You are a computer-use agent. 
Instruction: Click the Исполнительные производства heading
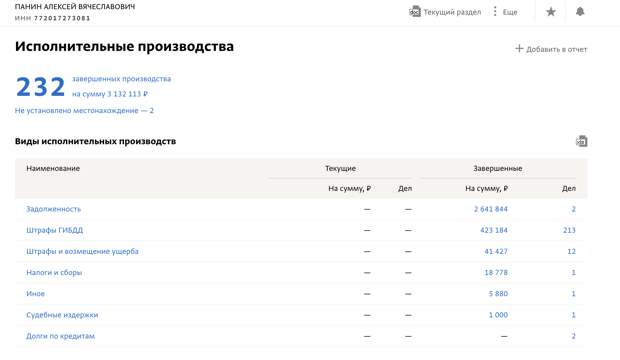tap(124, 46)
